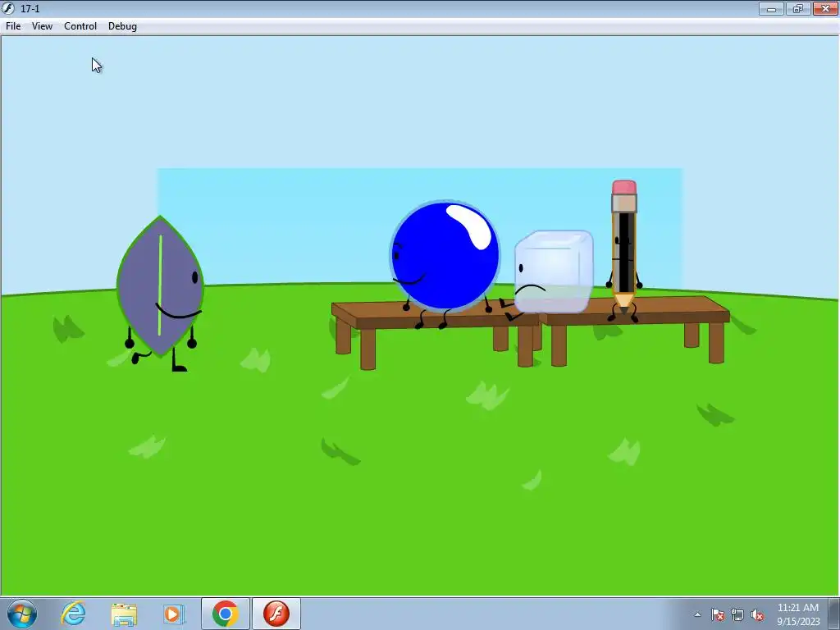Launch Internet Explorer from the taskbar
840x630 pixels.
73,614
